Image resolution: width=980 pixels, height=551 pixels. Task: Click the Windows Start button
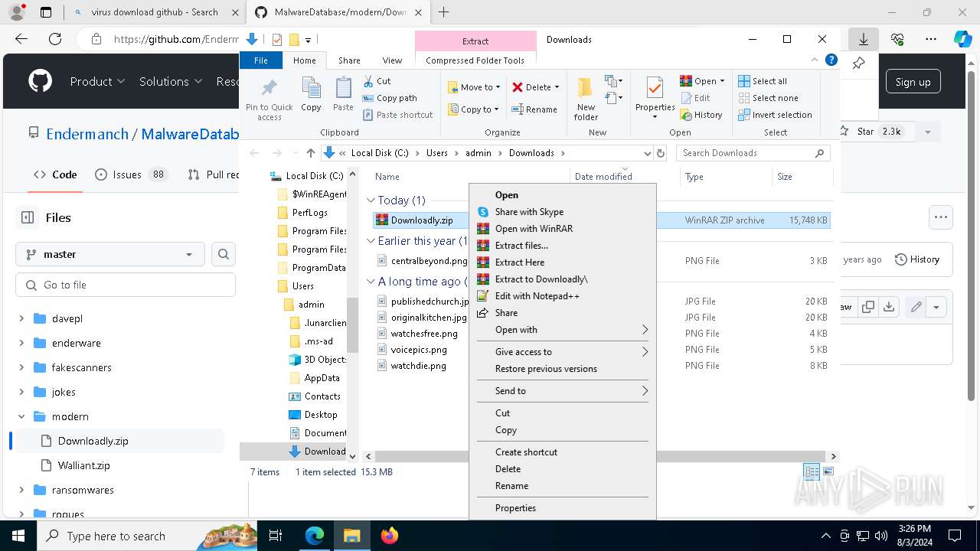[18, 536]
